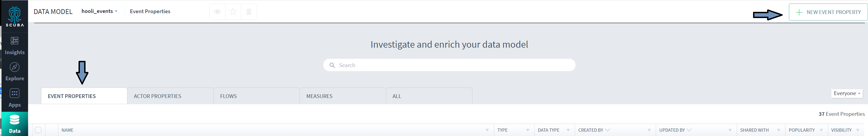The image size is (868, 136).
Task: Open the DATA TYPE column filter arrow
Action: pos(568,130)
